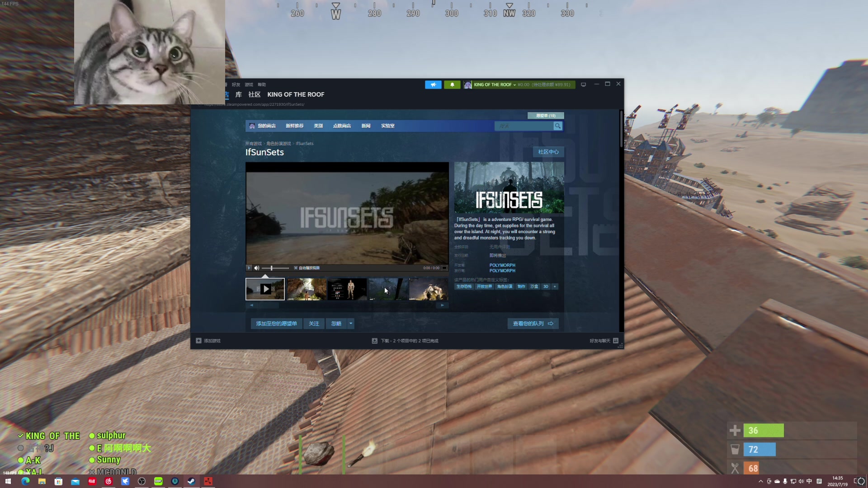Click the 制作 tag
Screen dimensions: 868x488
click(x=521, y=286)
